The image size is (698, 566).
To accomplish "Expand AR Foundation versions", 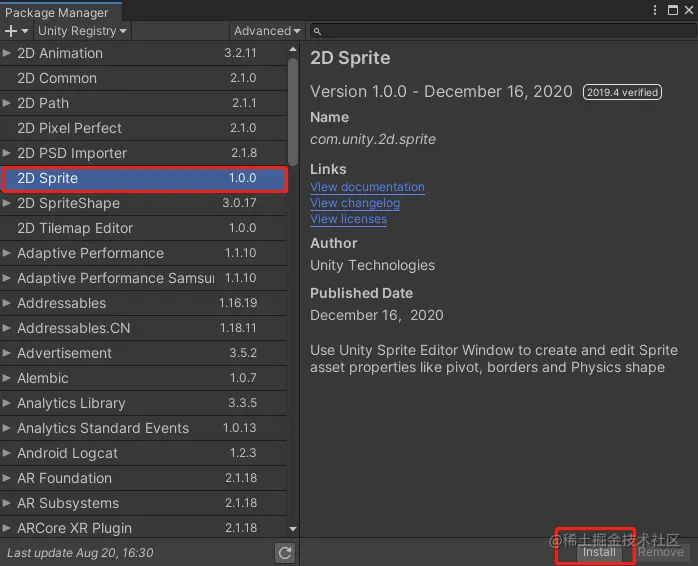I will 7,478.
